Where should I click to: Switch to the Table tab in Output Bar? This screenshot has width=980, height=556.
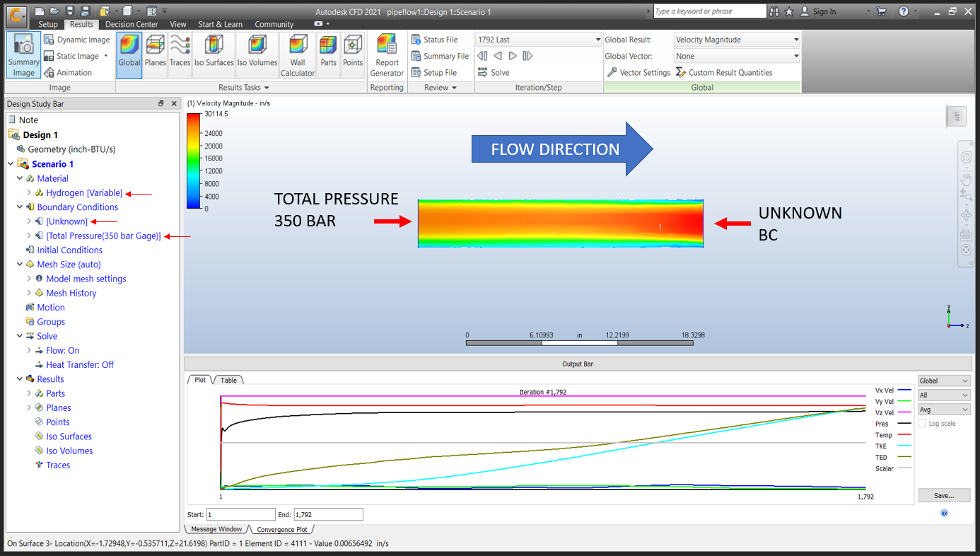228,379
